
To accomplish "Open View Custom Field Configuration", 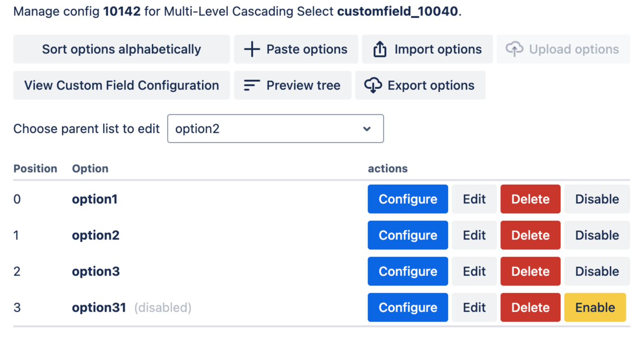I will pyautogui.click(x=121, y=85).
